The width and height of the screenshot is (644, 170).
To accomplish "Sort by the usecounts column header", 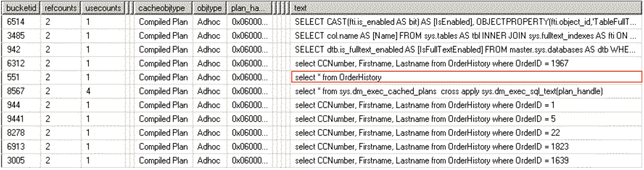I will point(103,8).
